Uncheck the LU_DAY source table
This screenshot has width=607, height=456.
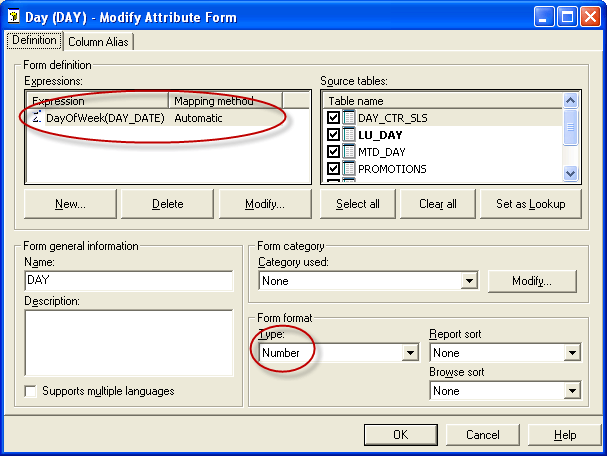333,135
